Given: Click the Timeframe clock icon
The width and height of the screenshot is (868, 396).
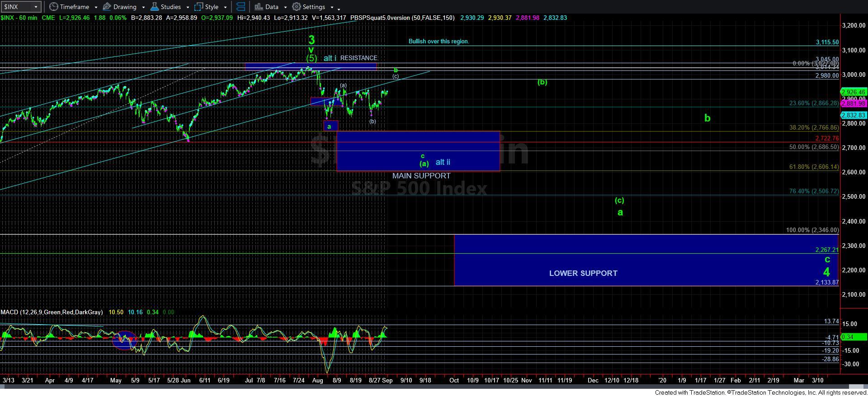Looking at the screenshot, I should (x=53, y=7).
